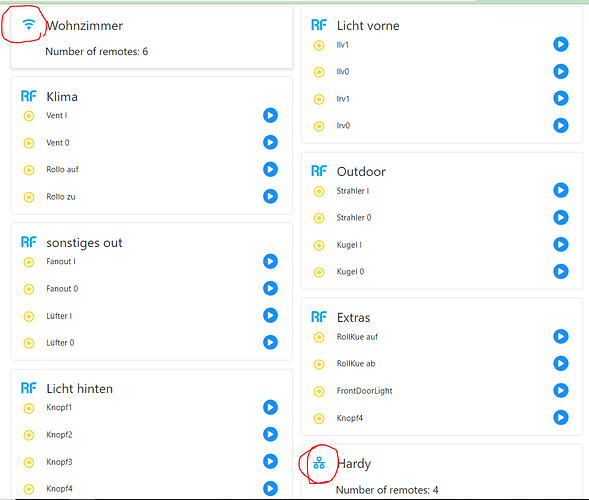Click yellow circle icon beside Strahler 0
The height and width of the screenshot is (500, 589).
319,218
